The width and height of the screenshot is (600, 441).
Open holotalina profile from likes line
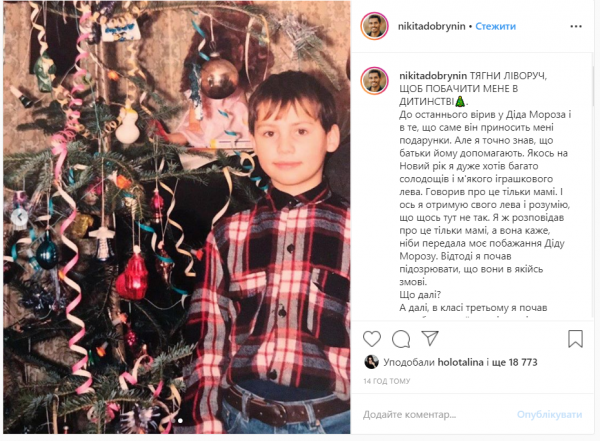(460, 362)
